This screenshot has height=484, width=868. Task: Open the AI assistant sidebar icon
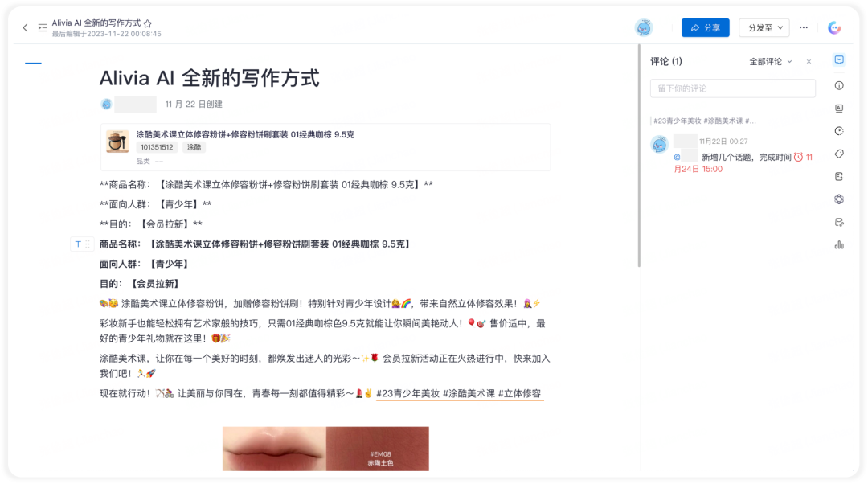tap(839, 109)
